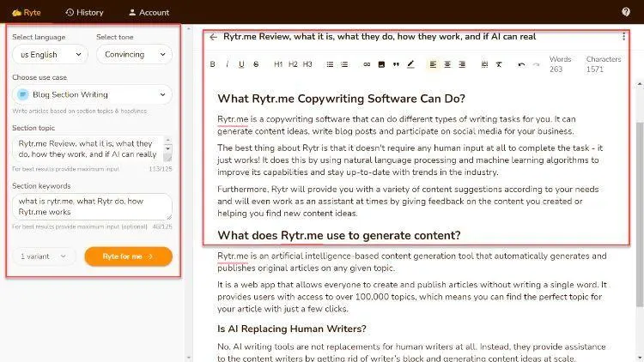
Task: Open the 1 variant dropdown
Action: 43,256
